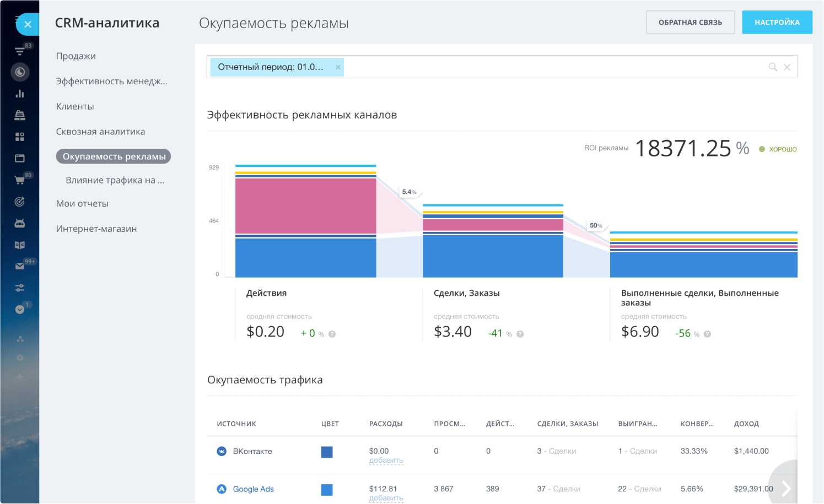Click the ВКонтакте color swatch
824x504 pixels.
click(327, 452)
